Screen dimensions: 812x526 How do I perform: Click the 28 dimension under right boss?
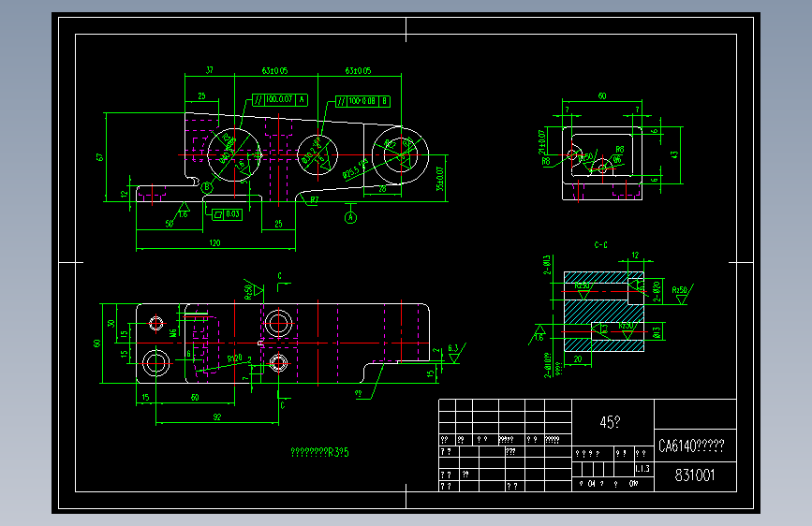pyautogui.click(x=382, y=189)
